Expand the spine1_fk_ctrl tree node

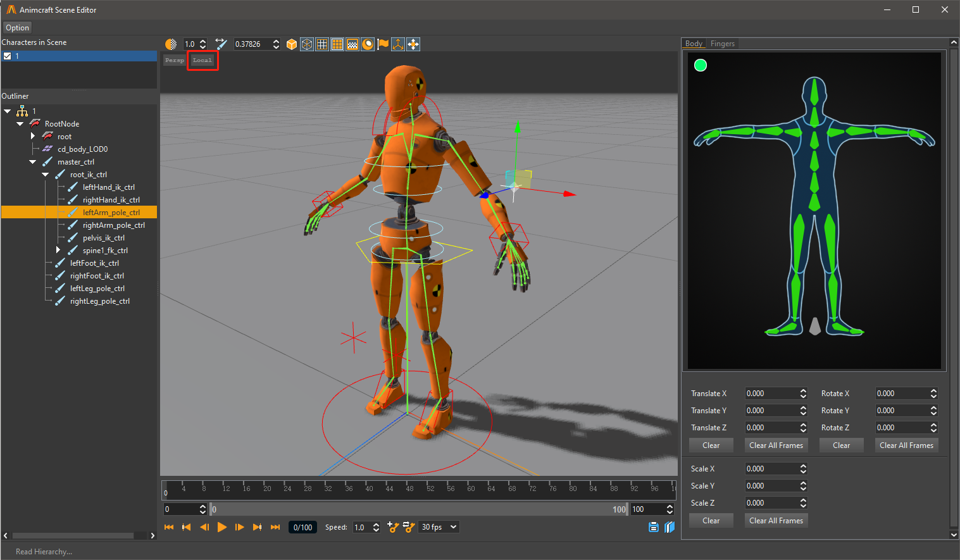click(x=58, y=251)
